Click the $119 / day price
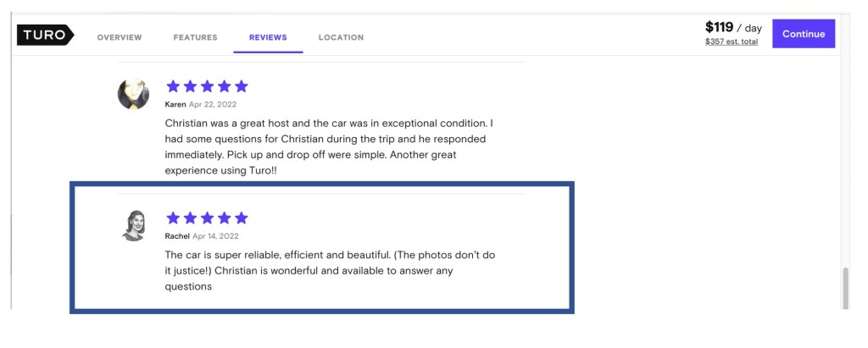The width and height of the screenshot is (868, 348). pyautogui.click(x=733, y=28)
